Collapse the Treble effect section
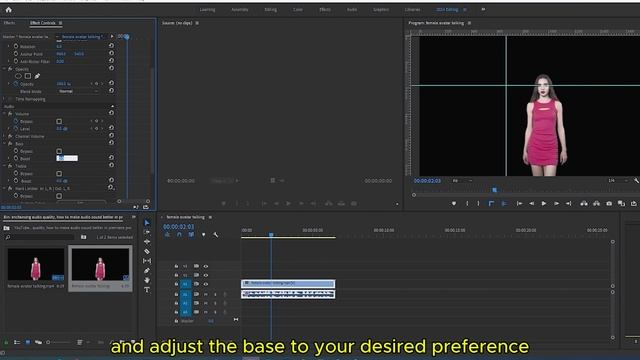Viewport: 640px width, 360px height. (x=4, y=166)
